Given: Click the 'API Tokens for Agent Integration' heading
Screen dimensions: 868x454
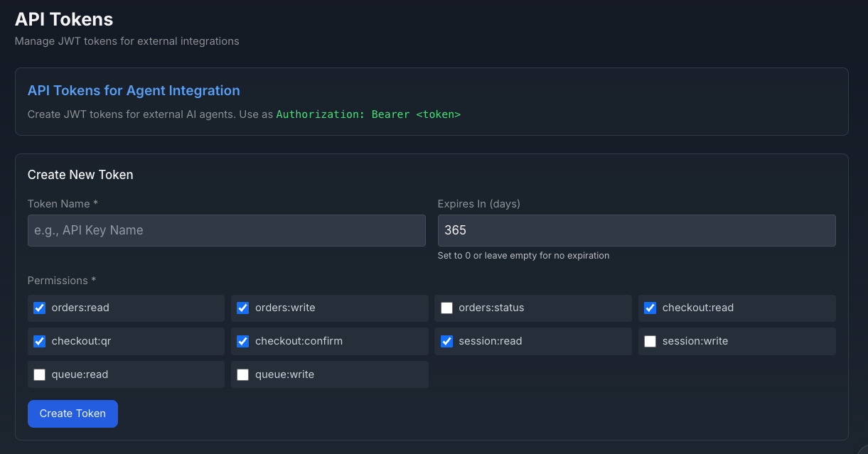Looking at the screenshot, I should tap(134, 90).
